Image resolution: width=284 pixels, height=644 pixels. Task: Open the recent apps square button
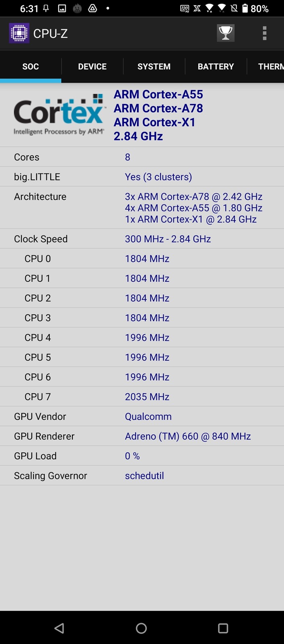(223, 628)
